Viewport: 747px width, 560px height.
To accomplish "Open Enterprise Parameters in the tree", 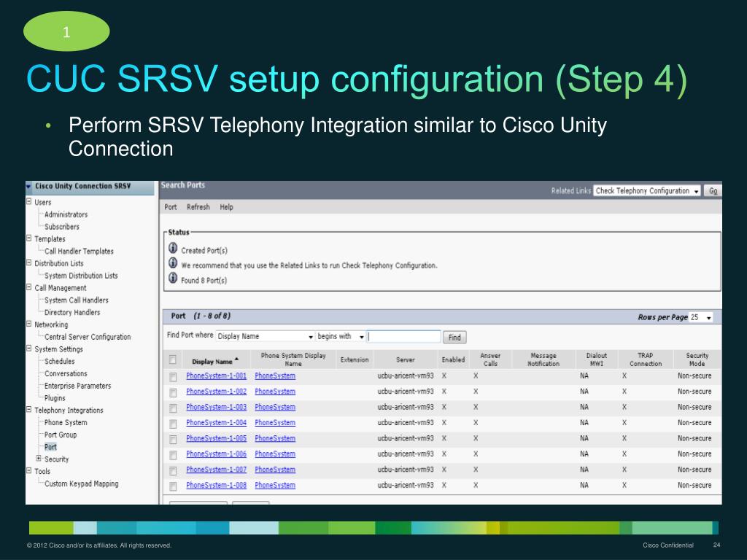I will (x=77, y=386).
